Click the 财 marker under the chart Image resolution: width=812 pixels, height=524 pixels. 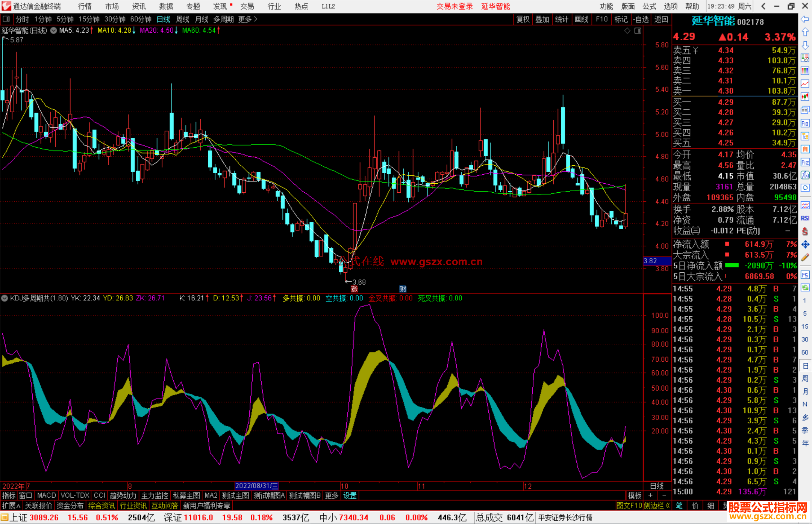(x=403, y=289)
